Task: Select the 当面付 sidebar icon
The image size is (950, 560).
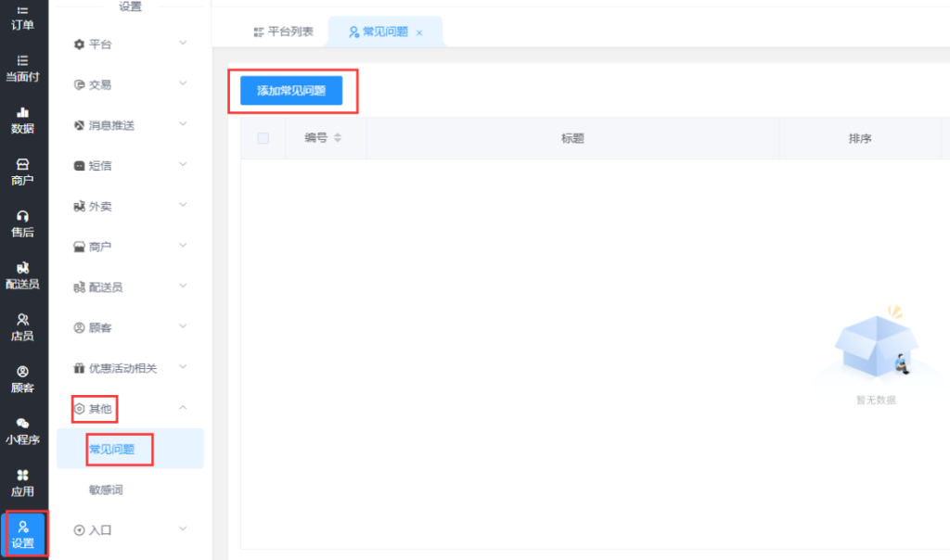Action: 23,68
